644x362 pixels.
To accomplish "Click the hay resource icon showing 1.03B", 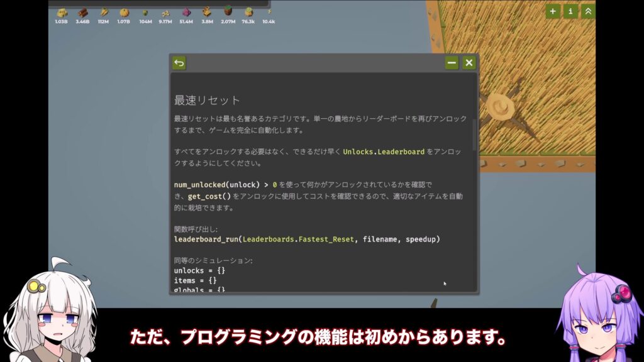I will click(62, 13).
